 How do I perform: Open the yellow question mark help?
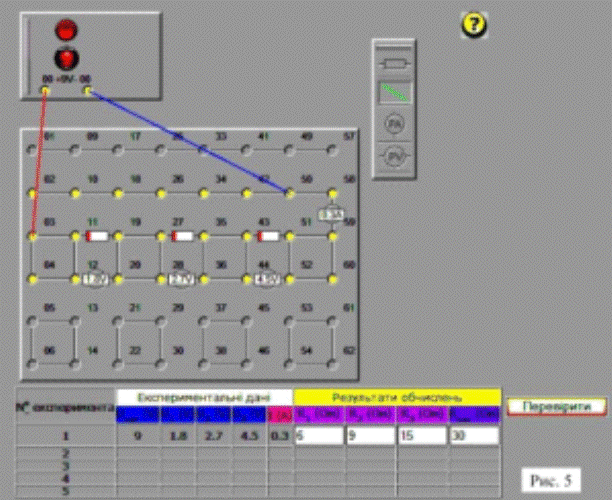pos(473,25)
